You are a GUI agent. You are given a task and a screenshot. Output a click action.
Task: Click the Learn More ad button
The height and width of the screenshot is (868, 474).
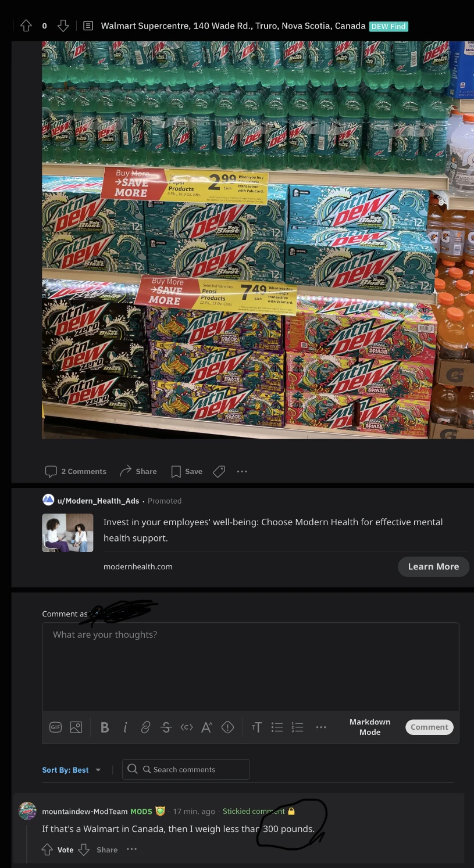[433, 566]
